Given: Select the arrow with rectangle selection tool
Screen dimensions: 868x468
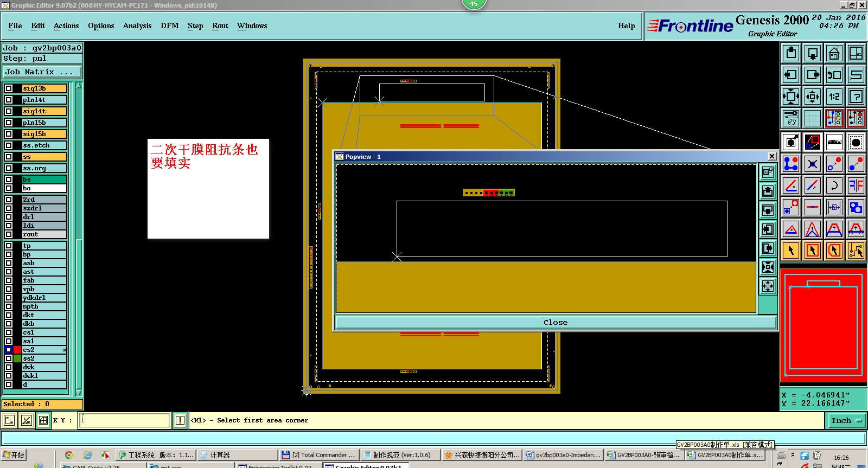Looking at the screenshot, I should [x=813, y=251].
